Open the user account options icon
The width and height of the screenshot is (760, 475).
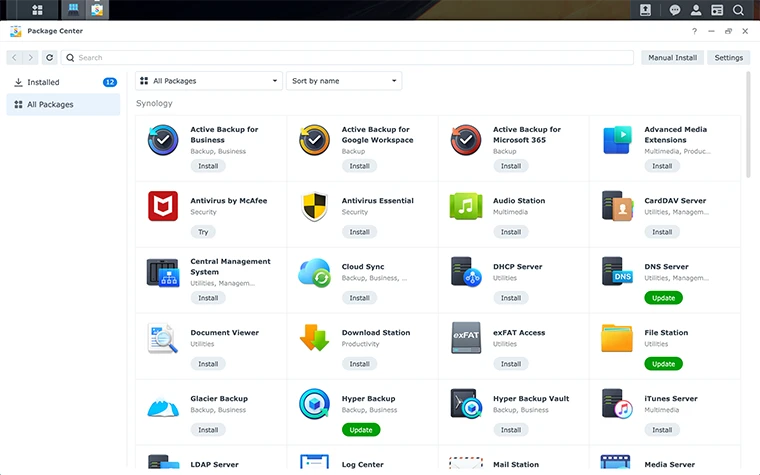click(x=696, y=10)
